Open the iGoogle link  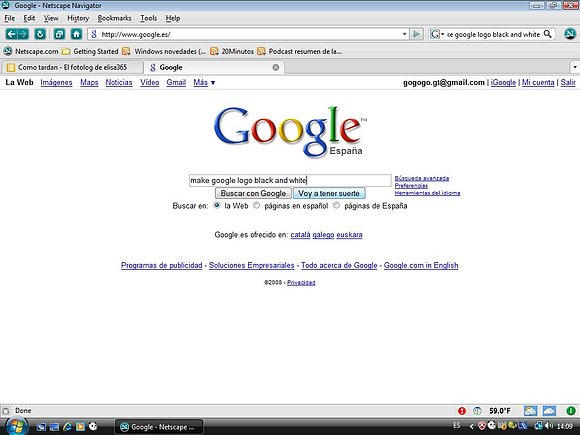point(503,82)
